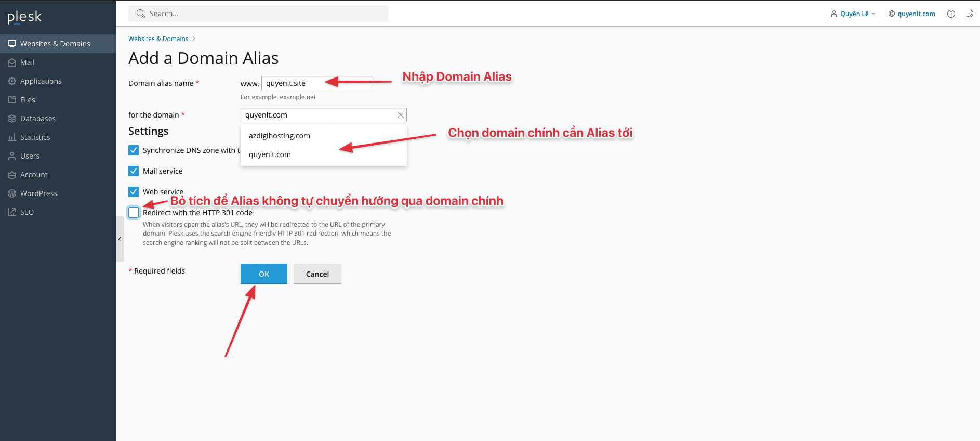980x441 pixels.
Task: Click the Databases stack icon in sidebar
Action: 12,119
